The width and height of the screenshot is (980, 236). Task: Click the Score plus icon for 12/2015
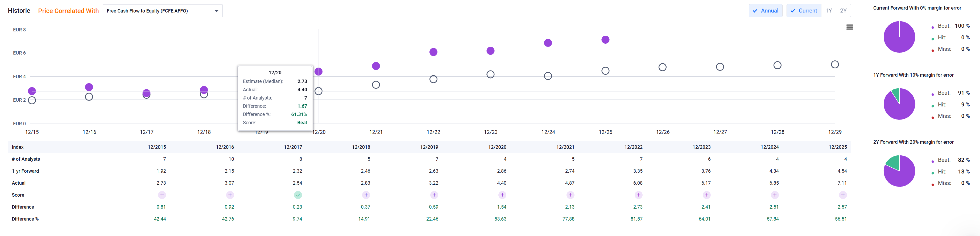(x=162, y=195)
